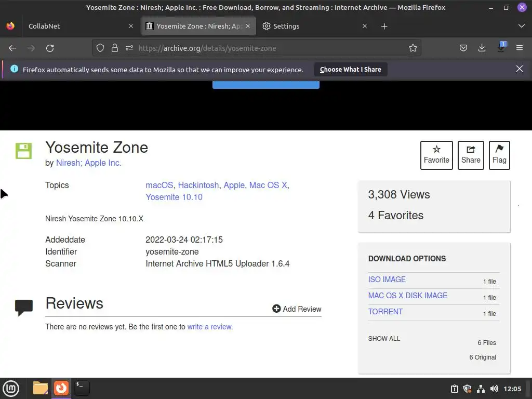532x399 pixels.
Task: Click the Reviews speech bubble icon
Action: [x=24, y=308]
